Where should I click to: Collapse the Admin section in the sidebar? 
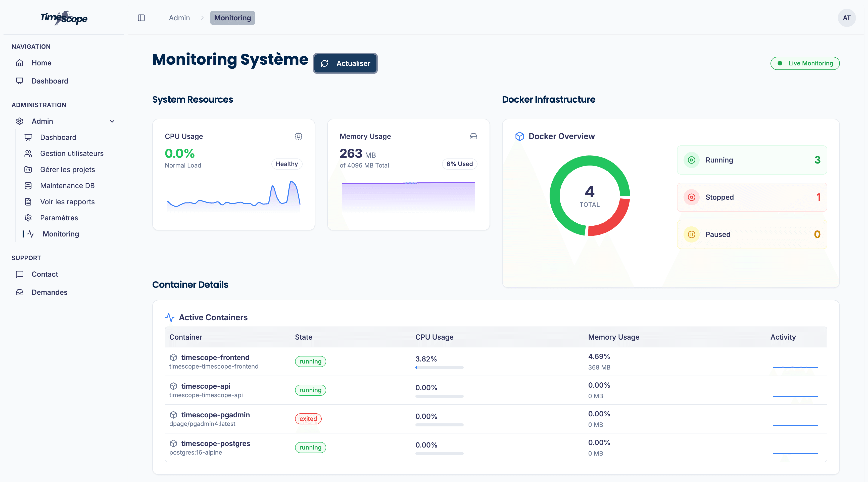112,121
